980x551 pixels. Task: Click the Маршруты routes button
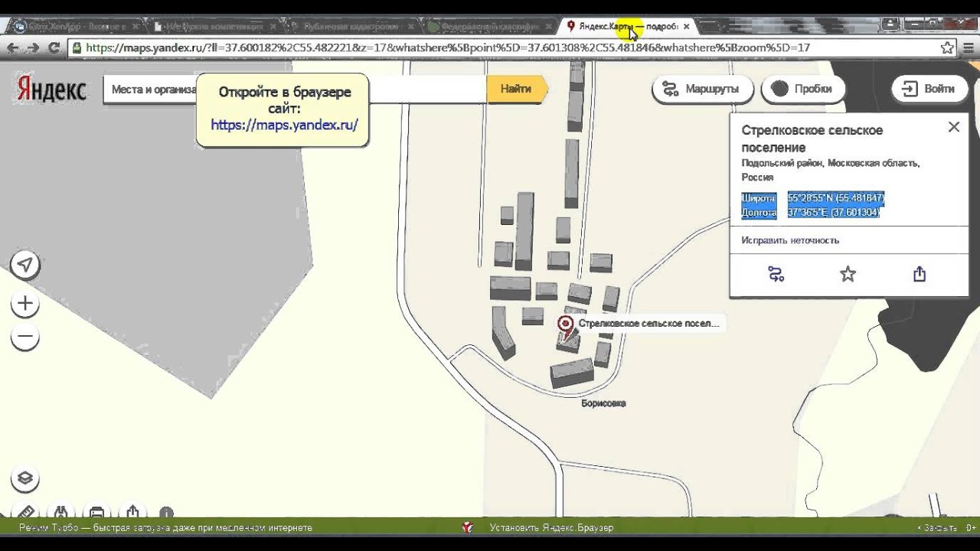[x=703, y=89]
